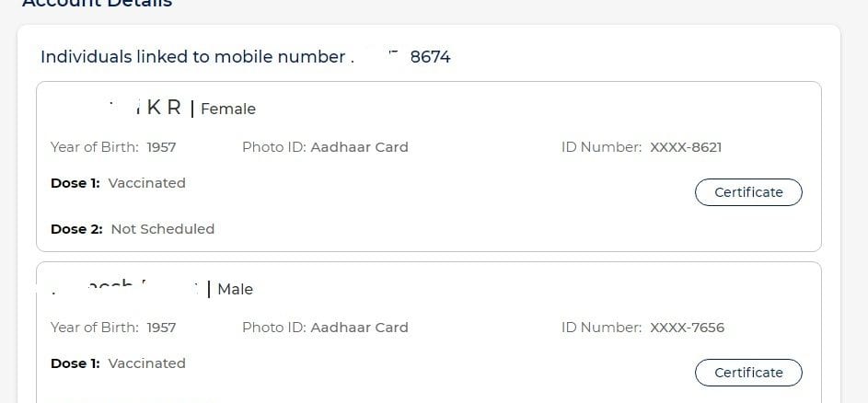Click Year of Birth in the Female card

click(113, 147)
